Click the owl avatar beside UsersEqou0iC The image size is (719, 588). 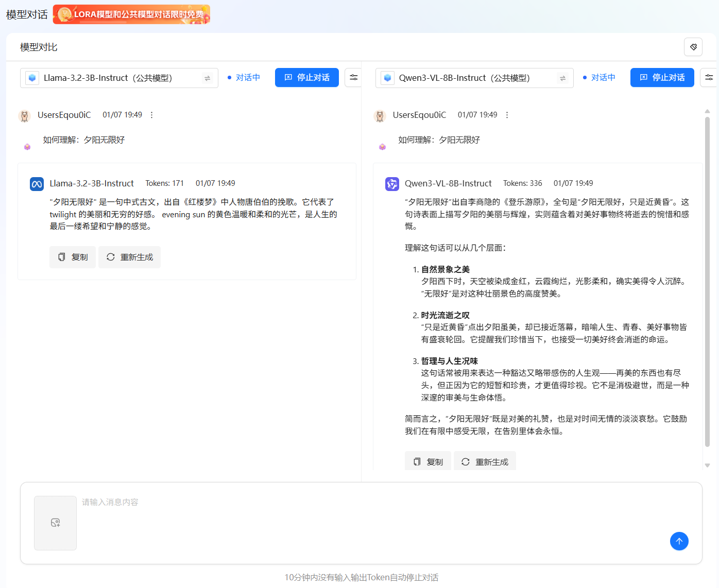click(x=24, y=115)
